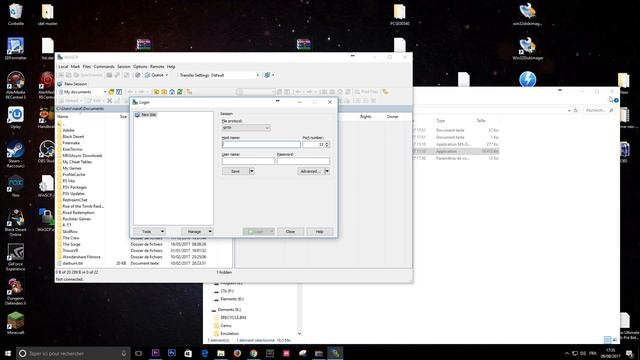Click the root directory toolbar icon
This screenshot has height=360, width=640.
pyautogui.click(x=164, y=92)
